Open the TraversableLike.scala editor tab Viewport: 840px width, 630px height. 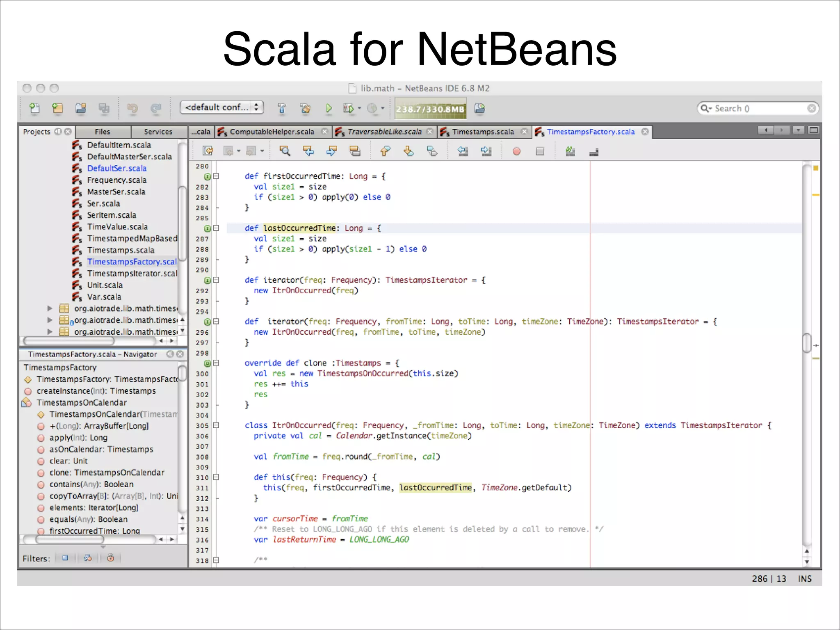coord(384,132)
